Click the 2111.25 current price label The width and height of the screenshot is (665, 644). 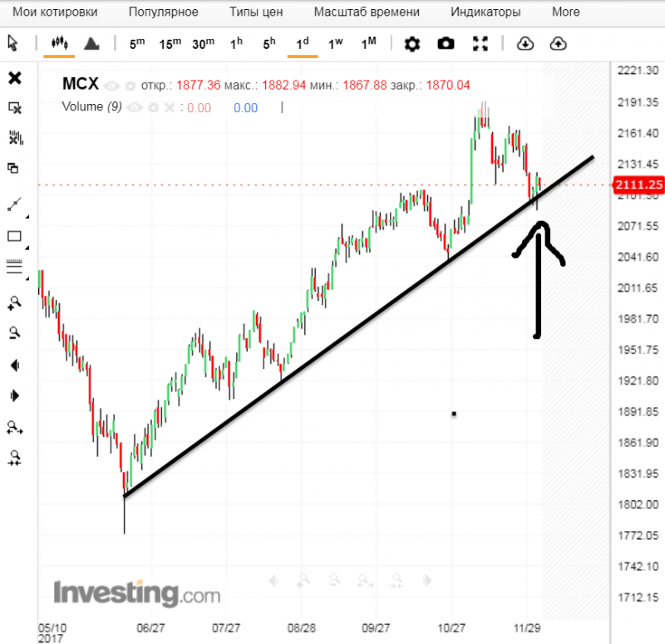point(637,184)
